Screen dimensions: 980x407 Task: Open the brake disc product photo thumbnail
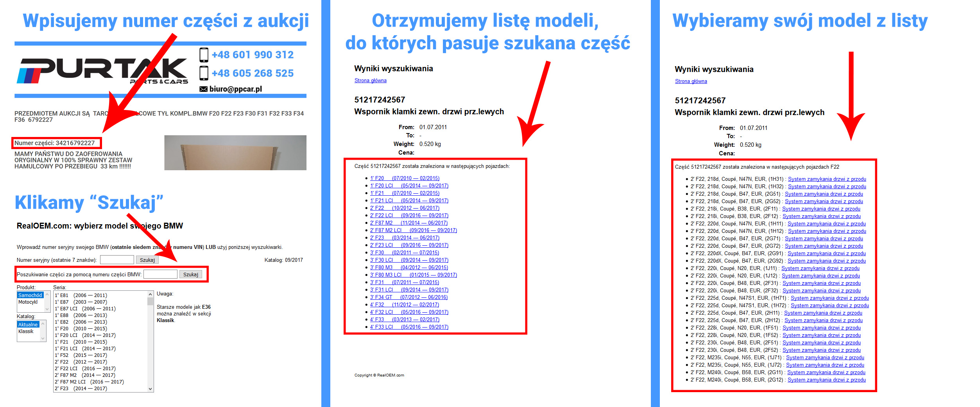pyautogui.click(x=235, y=153)
